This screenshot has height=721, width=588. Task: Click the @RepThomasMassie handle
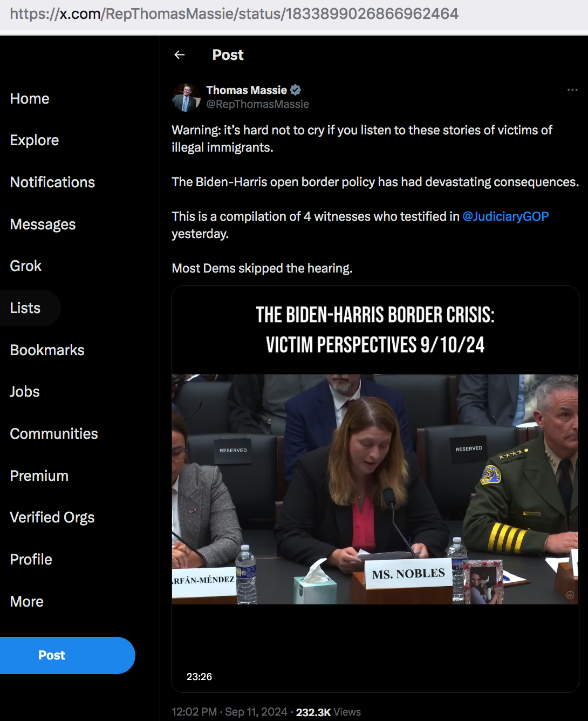pos(257,104)
